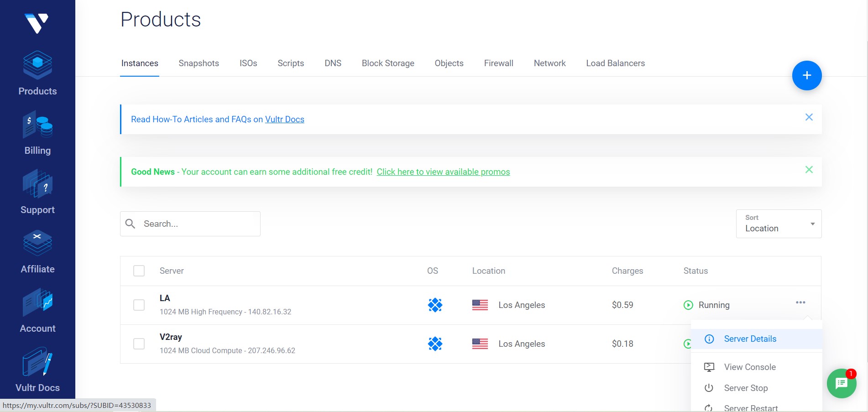This screenshot has width=868, height=412.
Task: Open Products in the sidebar
Action: (x=37, y=73)
